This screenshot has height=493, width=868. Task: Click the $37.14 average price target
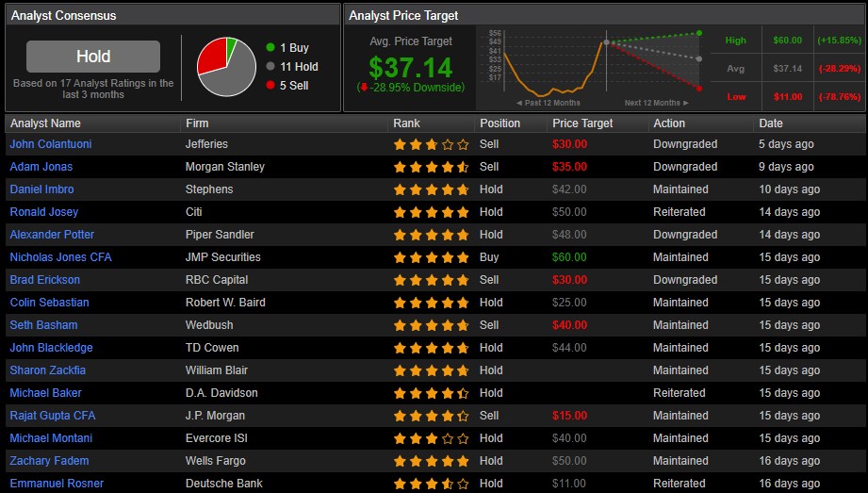coord(411,68)
